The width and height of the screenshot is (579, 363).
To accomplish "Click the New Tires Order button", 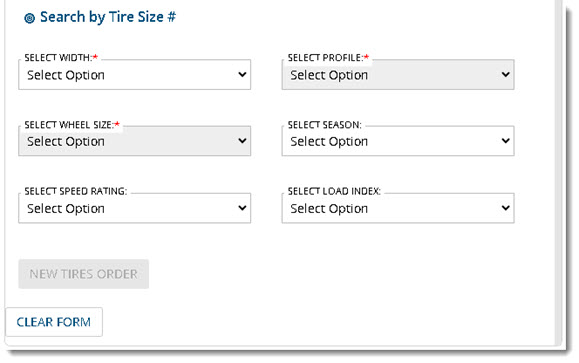I will (83, 274).
